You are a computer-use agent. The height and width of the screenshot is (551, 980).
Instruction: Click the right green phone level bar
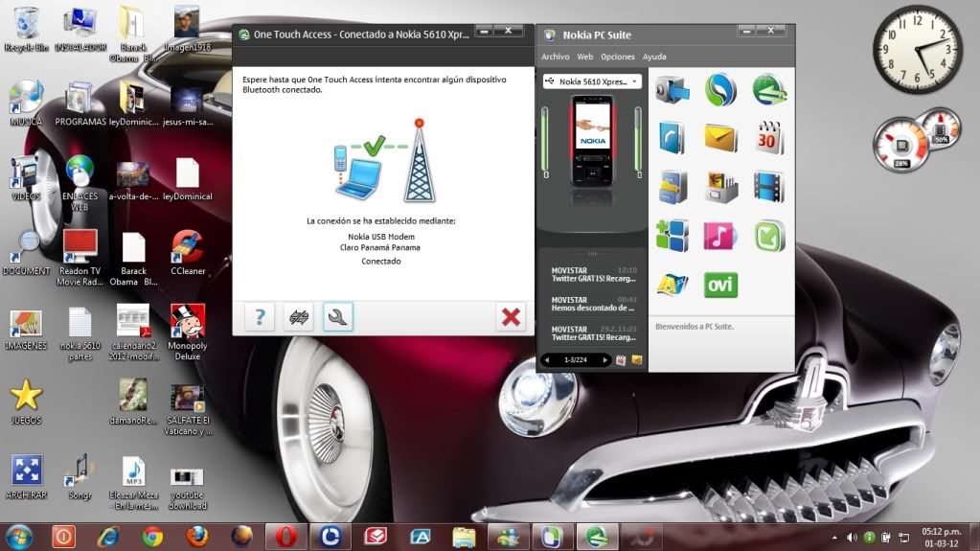638,140
